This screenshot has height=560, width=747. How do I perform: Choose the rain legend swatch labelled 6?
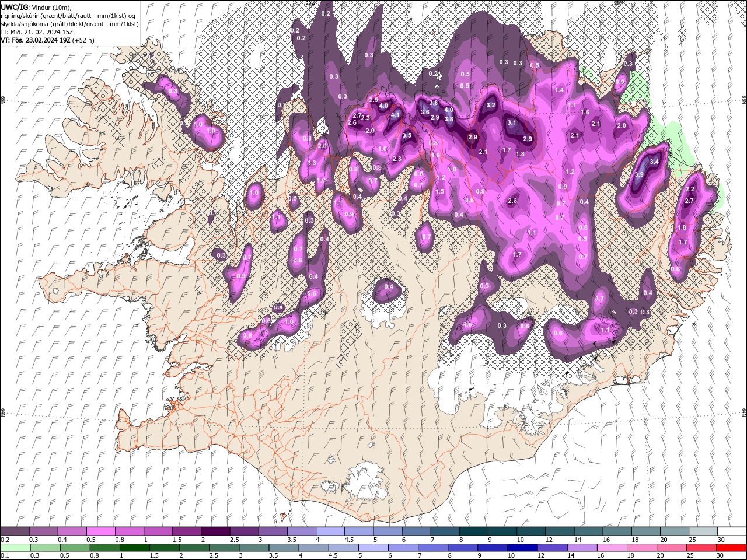click(x=403, y=548)
